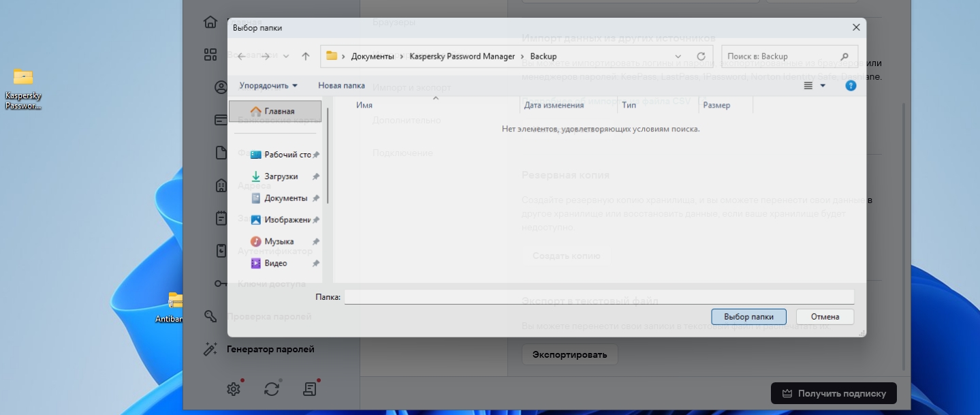Click the Папка text field

tap(599, 297)
